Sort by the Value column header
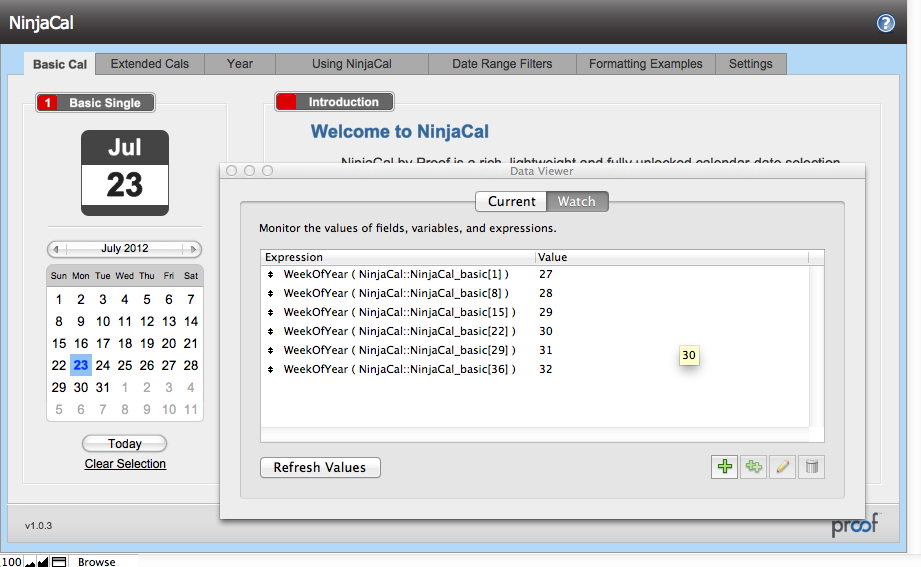The image size is (921, 567). [x=672, y=257]
